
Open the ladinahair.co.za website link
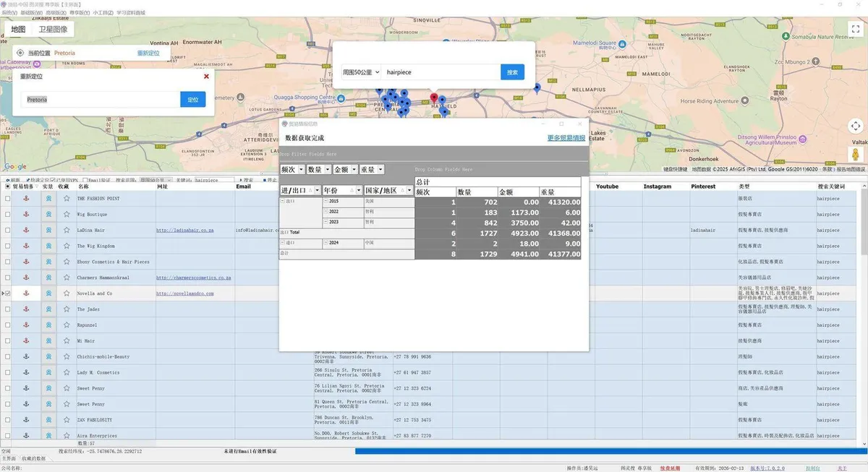pos(185,230)
